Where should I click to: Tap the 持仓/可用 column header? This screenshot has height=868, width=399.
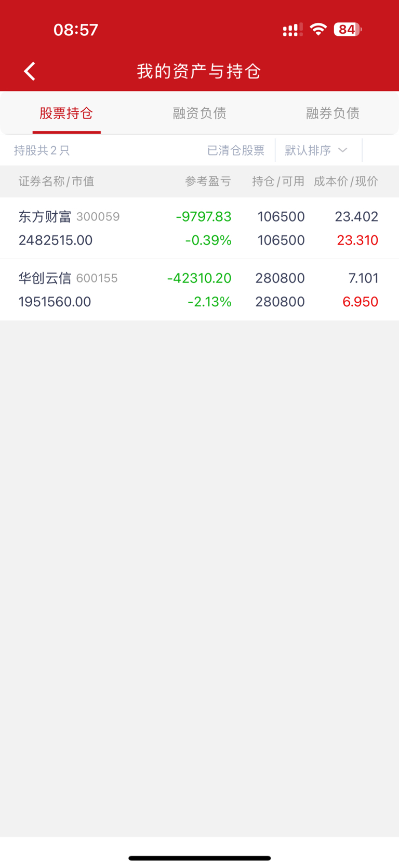click(278, 182)
